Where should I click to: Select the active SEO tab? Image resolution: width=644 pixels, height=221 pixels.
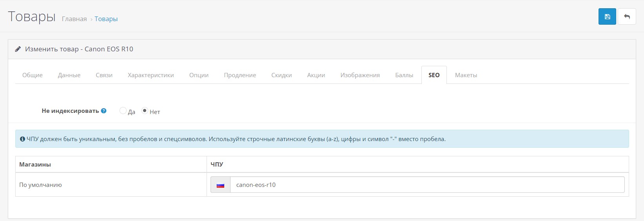[434, 75]
